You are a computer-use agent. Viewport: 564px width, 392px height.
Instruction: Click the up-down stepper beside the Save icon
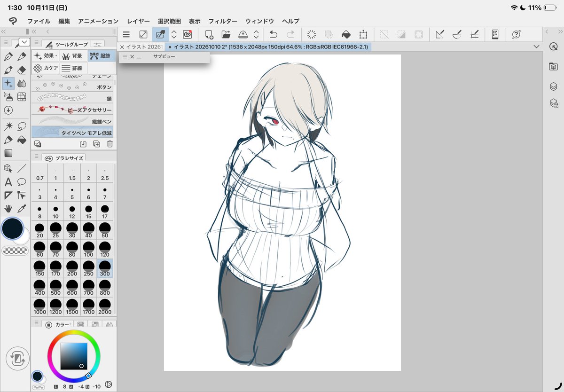click(256, 34)
